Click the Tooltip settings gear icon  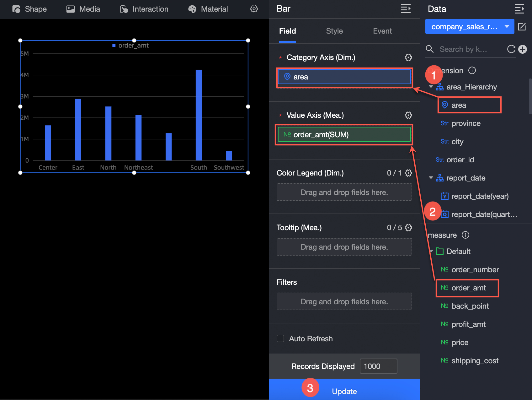point(408,228)
